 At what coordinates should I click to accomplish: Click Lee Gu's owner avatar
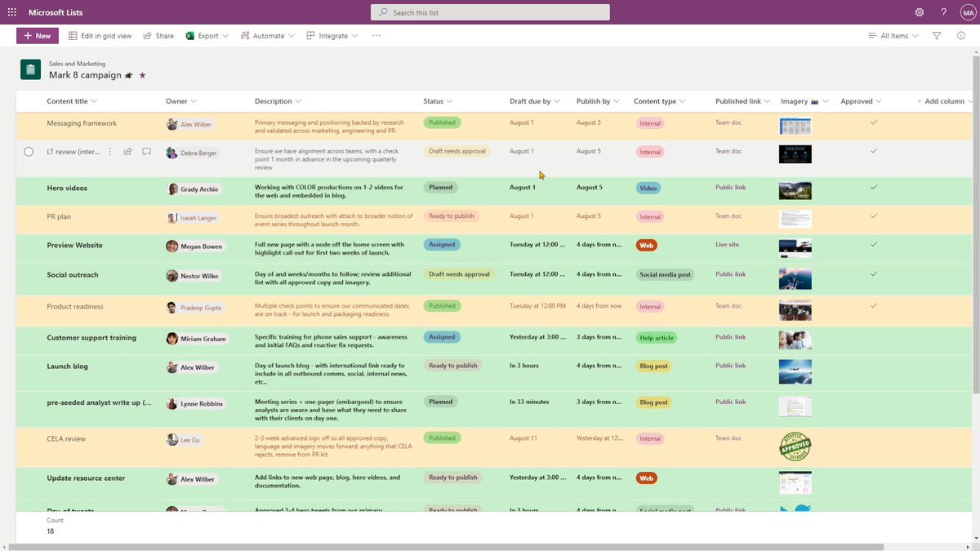click(x=171, y=440)
